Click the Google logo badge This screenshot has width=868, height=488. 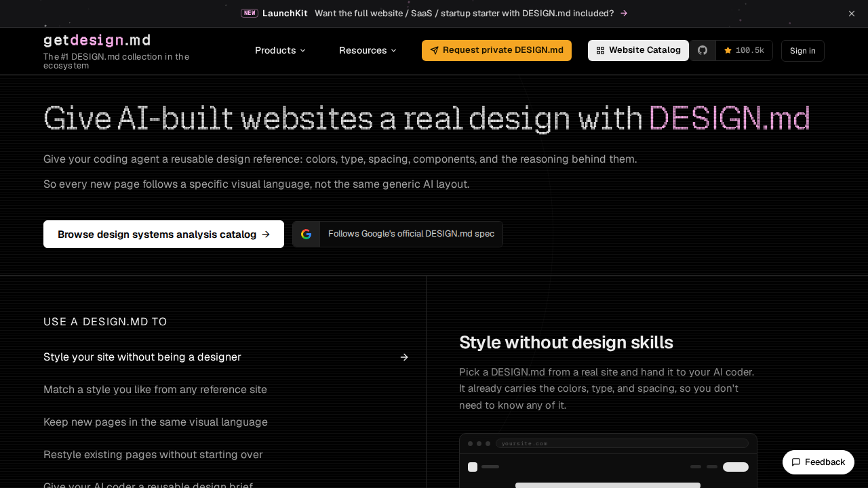307,234
